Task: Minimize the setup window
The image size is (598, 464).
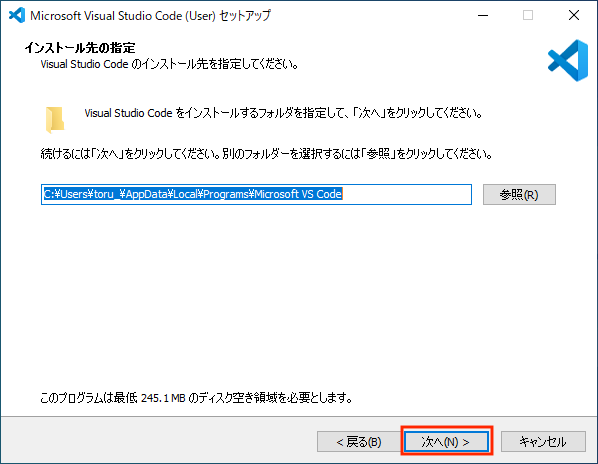Action: pos(483,15)
